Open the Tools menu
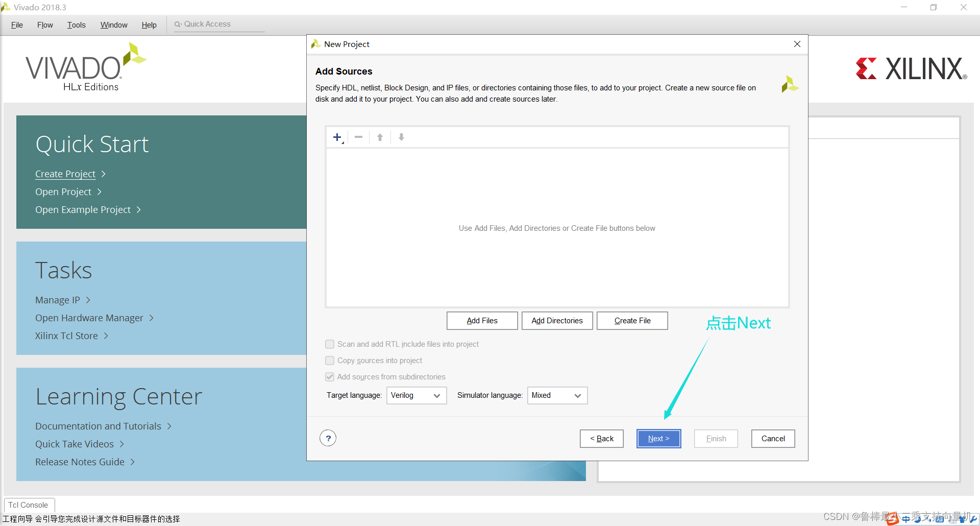The width and height of the screenshot is (980, 526). pos(77,25)
